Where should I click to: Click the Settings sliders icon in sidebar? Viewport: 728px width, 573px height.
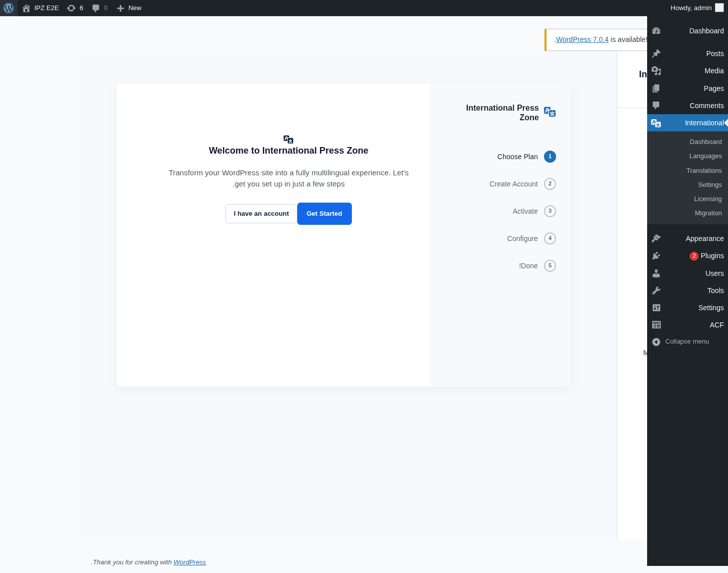point(656,308)
